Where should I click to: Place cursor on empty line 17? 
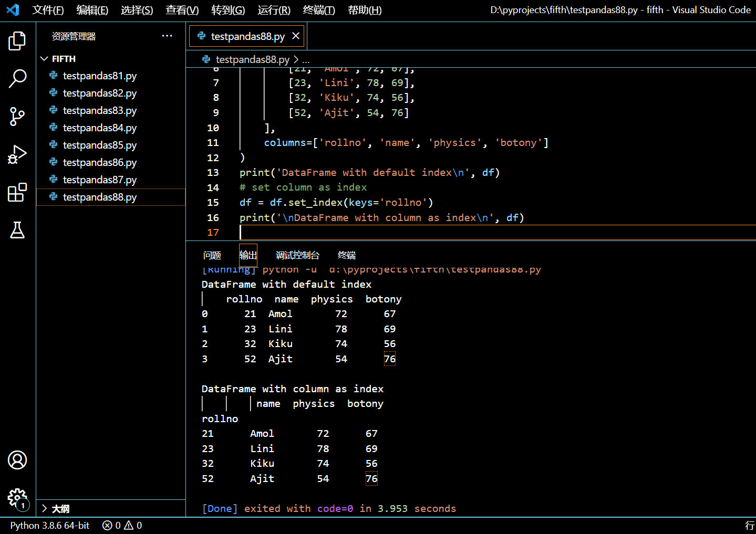click(497, 233)
